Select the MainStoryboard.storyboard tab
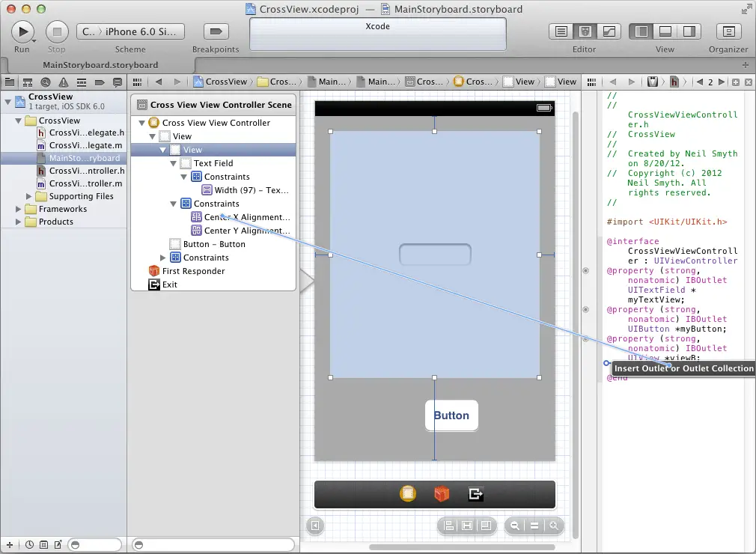 coord(100,64)
